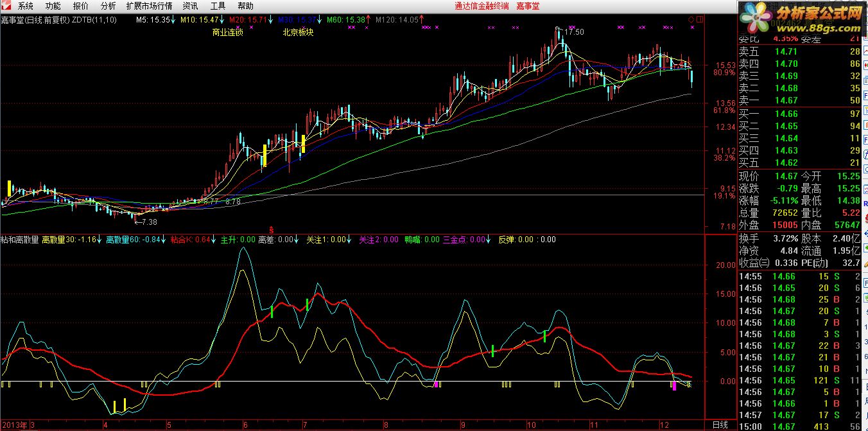The height and width of the screenshot is (431, 868).
Task: Select the 买四 14.63 order row
Action: (x=800, y=150)
